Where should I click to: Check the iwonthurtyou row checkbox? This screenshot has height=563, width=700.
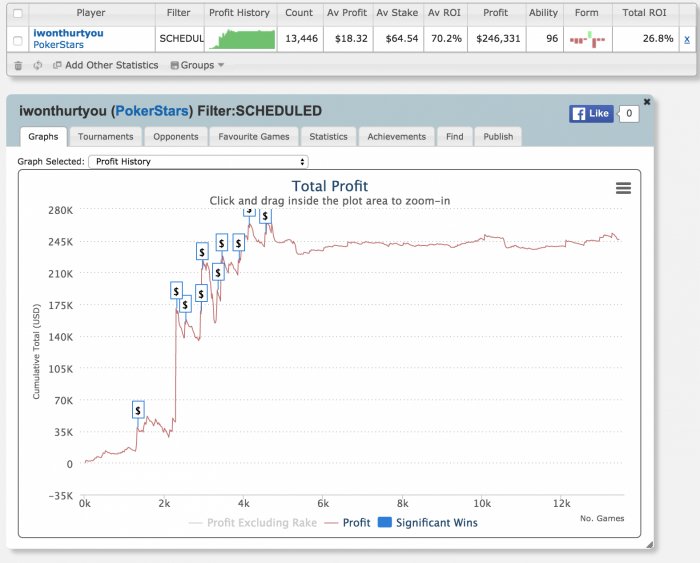tap(18, 41)
